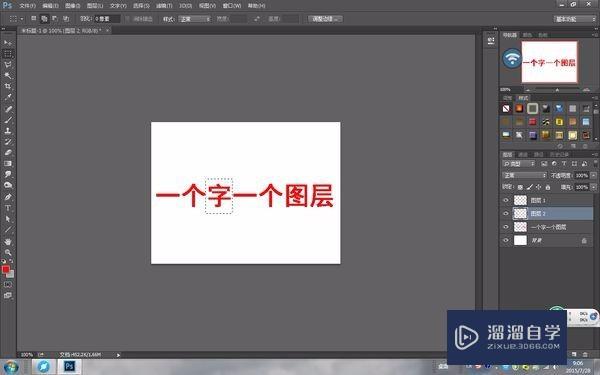Click the foreground red color swatch
This screenshot has height=375, width=600.
[x=5, y=269]
